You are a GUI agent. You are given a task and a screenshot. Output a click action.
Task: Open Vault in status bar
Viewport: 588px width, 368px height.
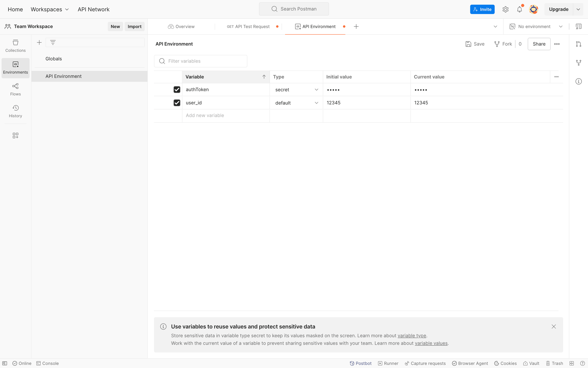531,363
